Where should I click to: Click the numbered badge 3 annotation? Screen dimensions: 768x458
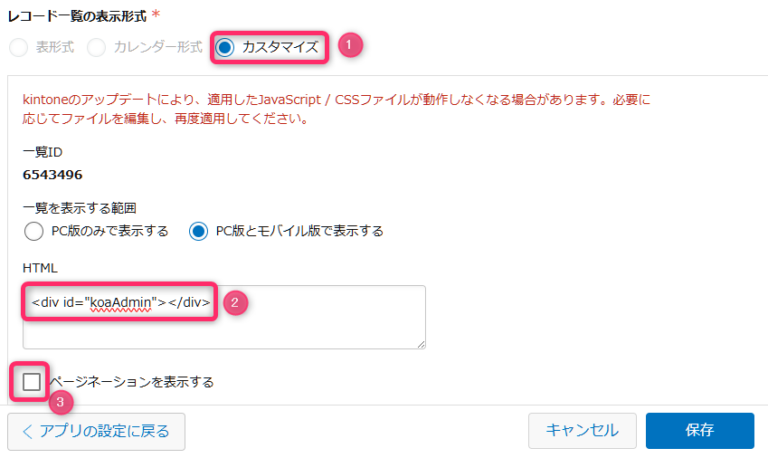(x=62, y=403)
